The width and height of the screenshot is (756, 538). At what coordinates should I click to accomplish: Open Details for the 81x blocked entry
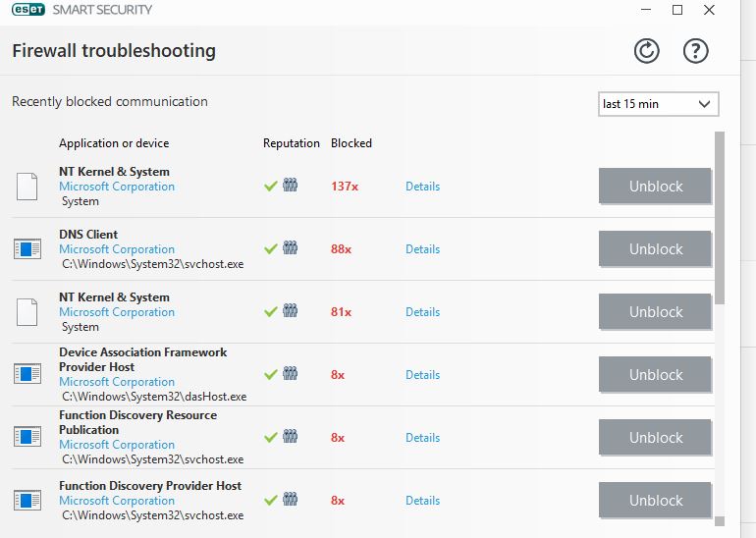coord(422,312)
